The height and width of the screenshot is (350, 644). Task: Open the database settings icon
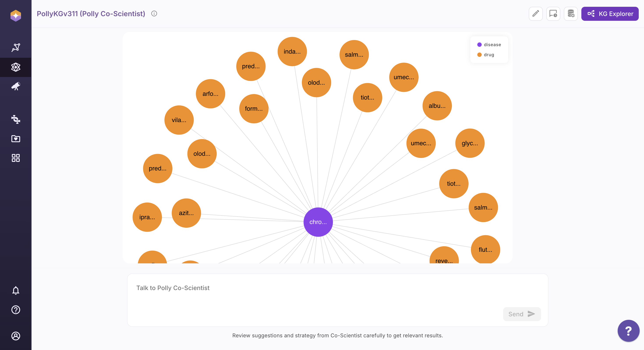[x=571, y=14]
